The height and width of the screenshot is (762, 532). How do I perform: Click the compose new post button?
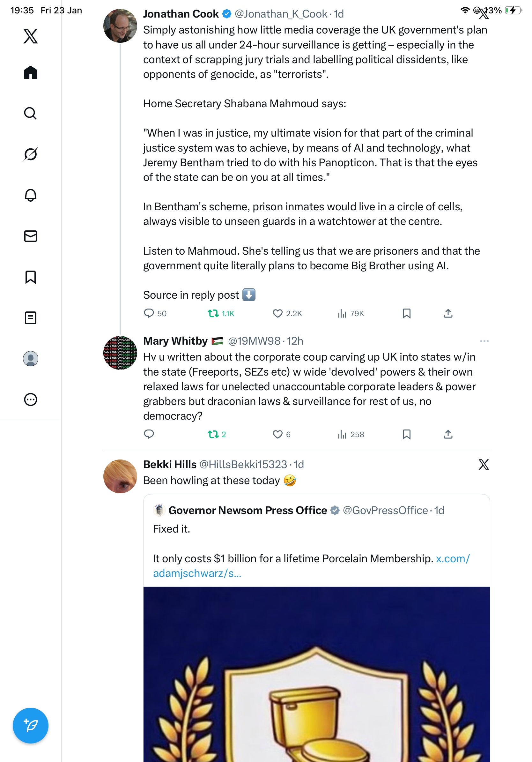coord(31,725)
